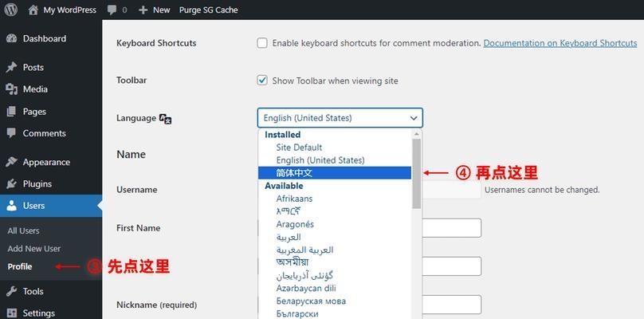Select Aragonés language option
644x319 pixels.
click(x=335, y=224)
